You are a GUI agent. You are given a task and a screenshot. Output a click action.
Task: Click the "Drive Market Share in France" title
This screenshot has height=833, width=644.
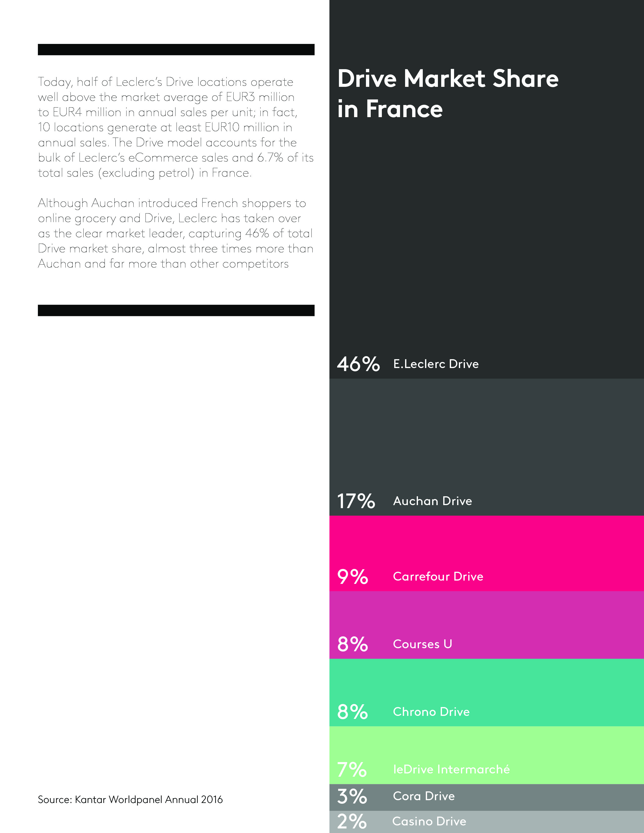448,94
